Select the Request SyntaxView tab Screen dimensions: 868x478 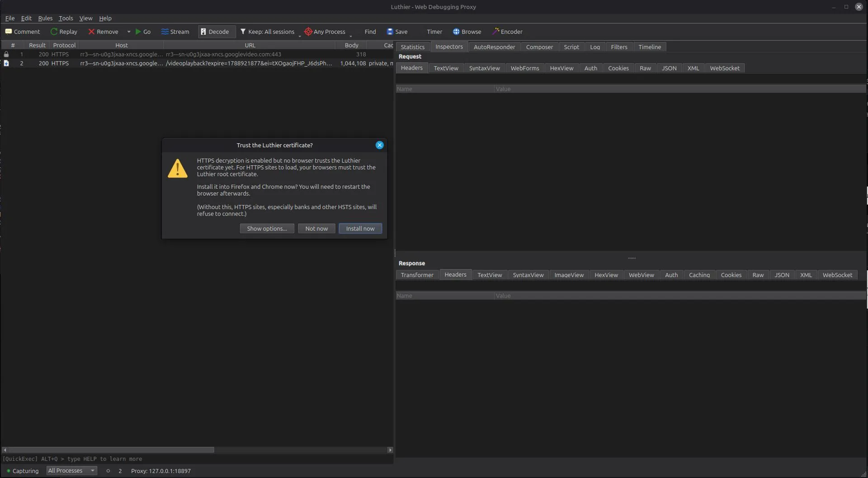484,68
